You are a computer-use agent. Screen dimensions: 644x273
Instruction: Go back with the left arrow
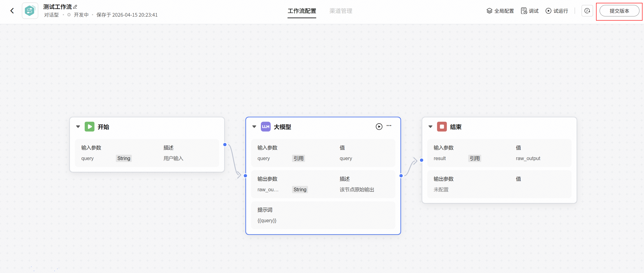(x=12, y=11)
